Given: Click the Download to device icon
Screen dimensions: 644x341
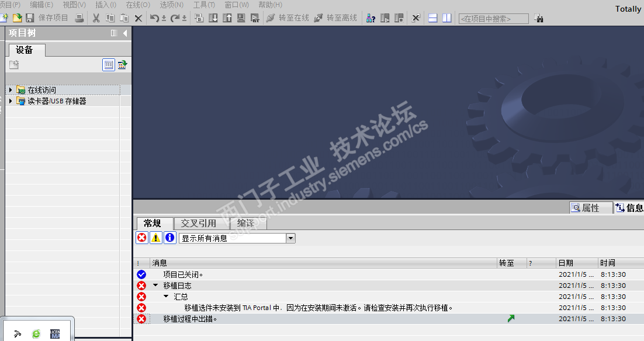Looking at the screenshot, I should point(213,18).
